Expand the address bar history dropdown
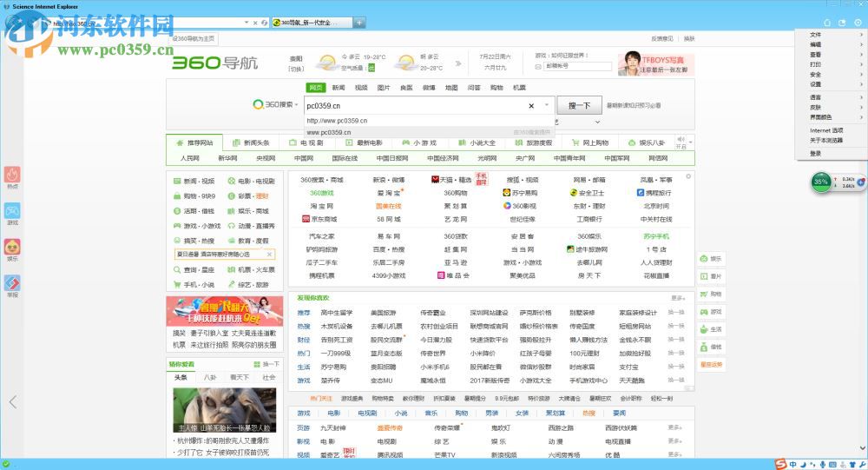 click(x=247, y=23)
